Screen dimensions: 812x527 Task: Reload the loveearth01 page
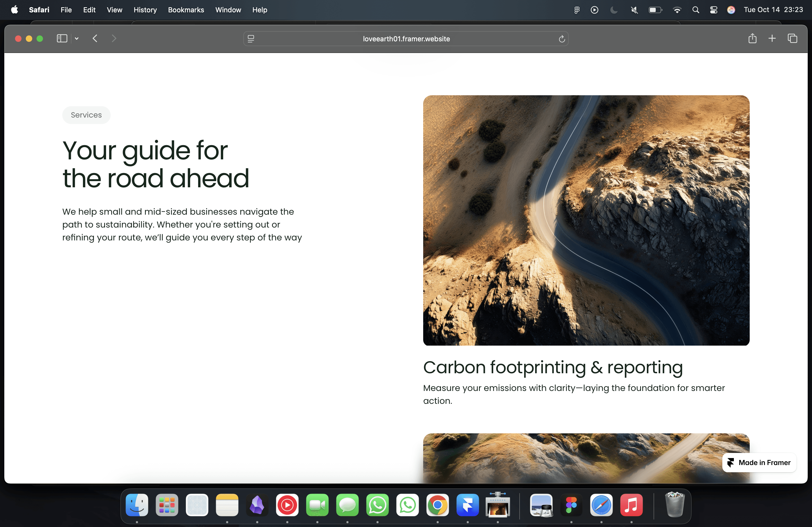click(x=561, y=39)
